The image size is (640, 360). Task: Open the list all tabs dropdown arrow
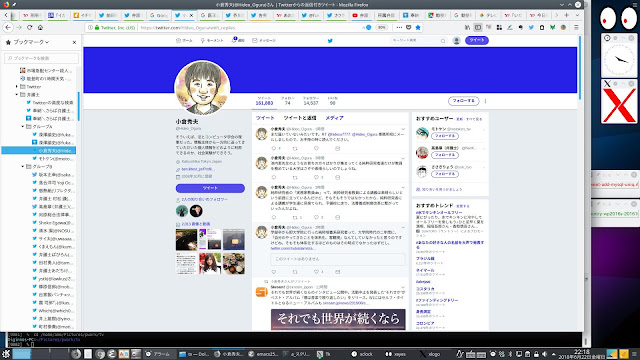pyautogui.click(x=577, y=15)
